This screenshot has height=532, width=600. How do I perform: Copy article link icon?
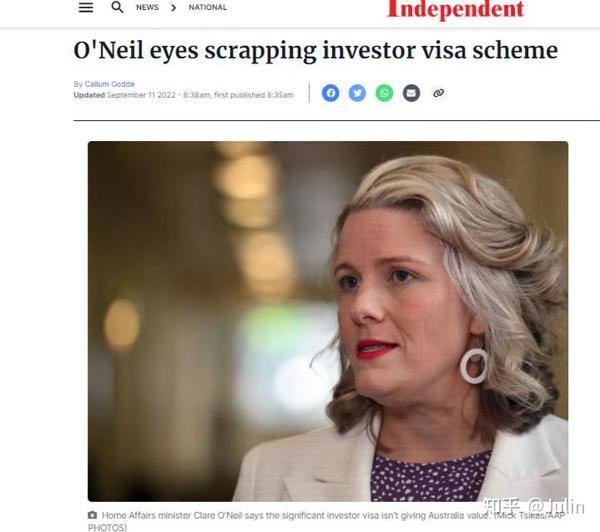click(x=439, y=93)
